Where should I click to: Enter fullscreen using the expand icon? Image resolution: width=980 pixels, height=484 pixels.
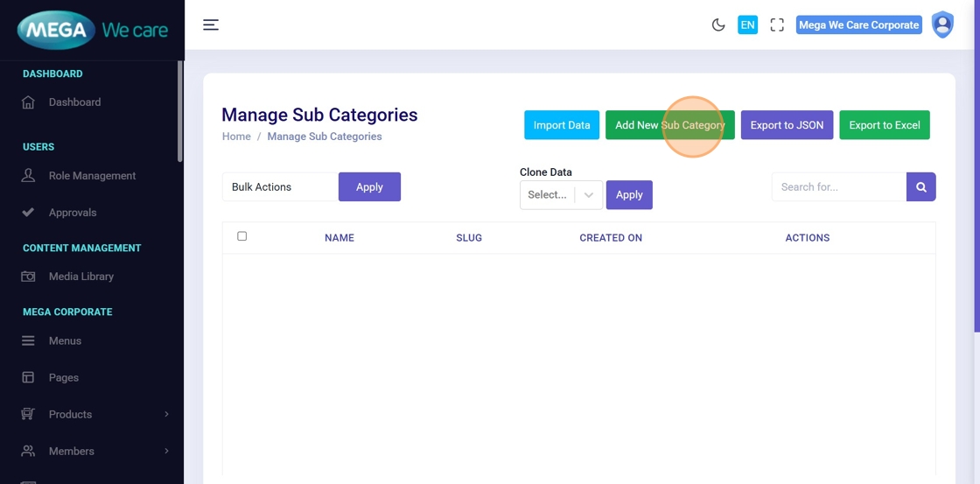click(777, 25)
